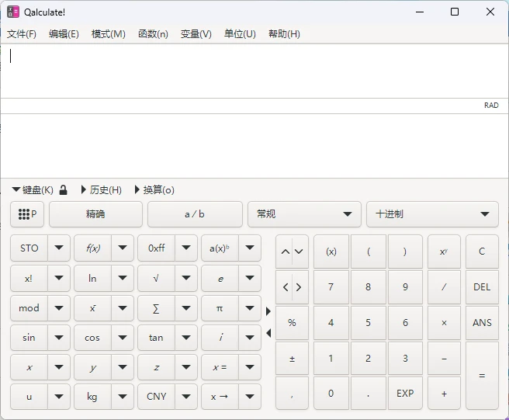Click the percent % button
The height and width of the screenshot is (420, 509).
coord(292,322)
